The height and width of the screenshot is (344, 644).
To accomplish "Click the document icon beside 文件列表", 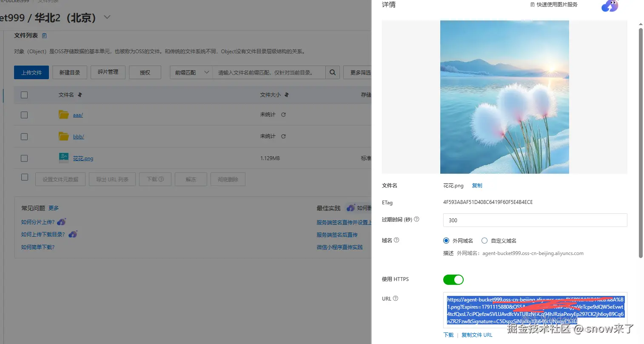I will (44, 36).
